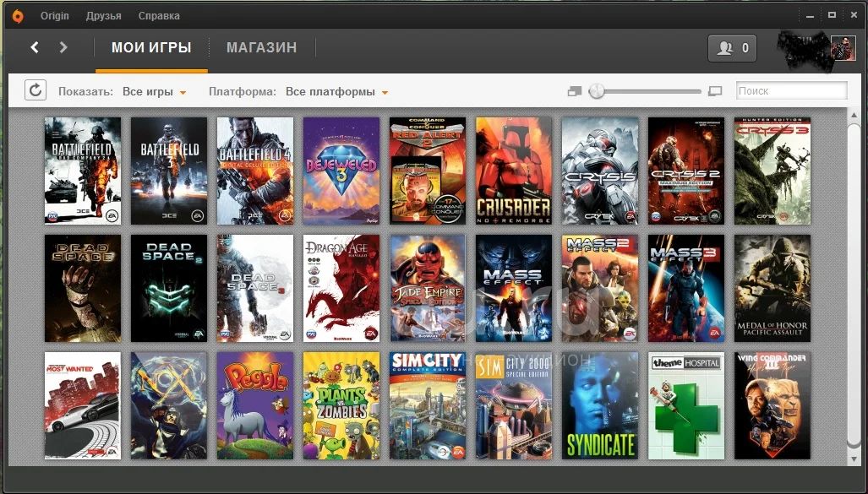This screenshot has height=494, width=868.
Task: Select the Mass Effect 2 cover
Action: coord(600,288)
